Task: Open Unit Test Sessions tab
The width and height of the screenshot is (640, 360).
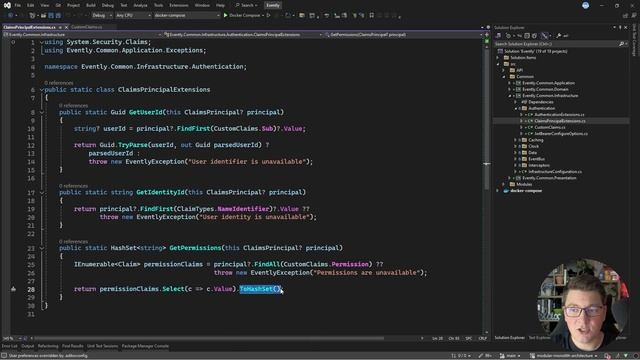Action: pyautogui.click(x=102, y=346)
